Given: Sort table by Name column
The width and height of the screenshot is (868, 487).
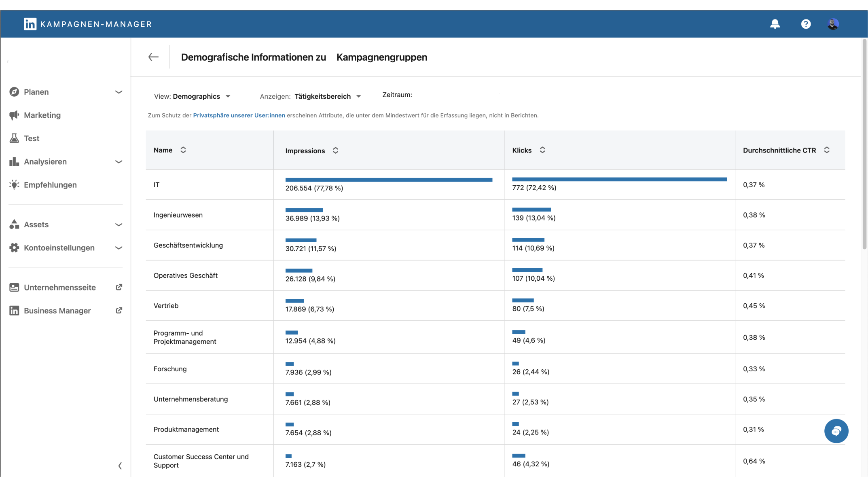Looking at the screenshot, I should coord(183,150).
